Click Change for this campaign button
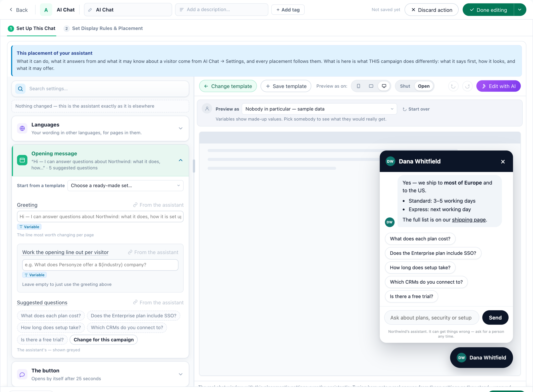Image resolution: width=533 pixels, height=392 pixels. pyautogui.click(x=103, y=340)
